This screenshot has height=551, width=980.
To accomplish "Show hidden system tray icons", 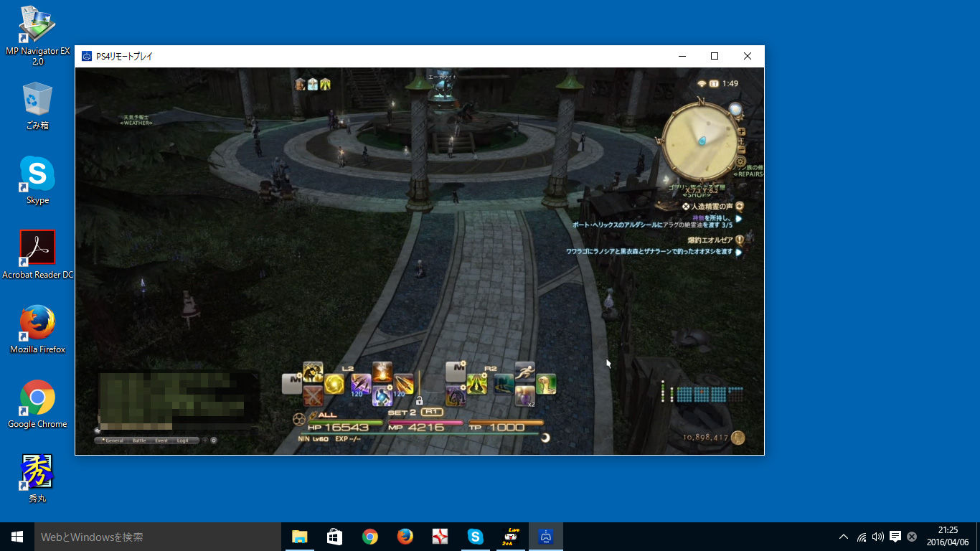I will point(844,537).
